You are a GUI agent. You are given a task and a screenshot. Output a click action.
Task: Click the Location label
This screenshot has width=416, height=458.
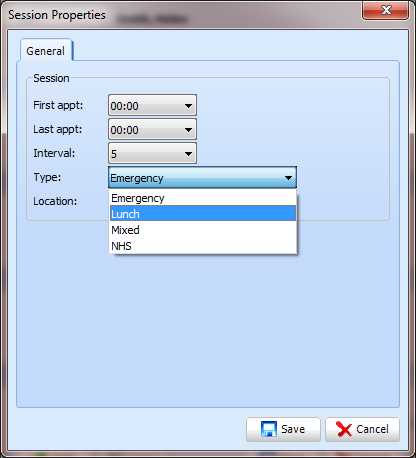click(55, 201)
